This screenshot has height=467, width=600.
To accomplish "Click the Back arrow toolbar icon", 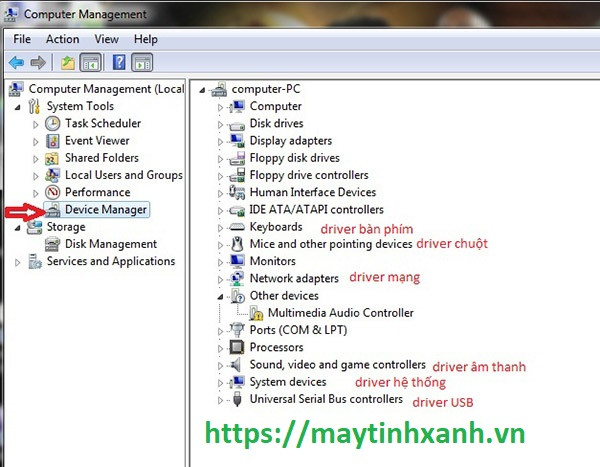I will click(16, 62).
